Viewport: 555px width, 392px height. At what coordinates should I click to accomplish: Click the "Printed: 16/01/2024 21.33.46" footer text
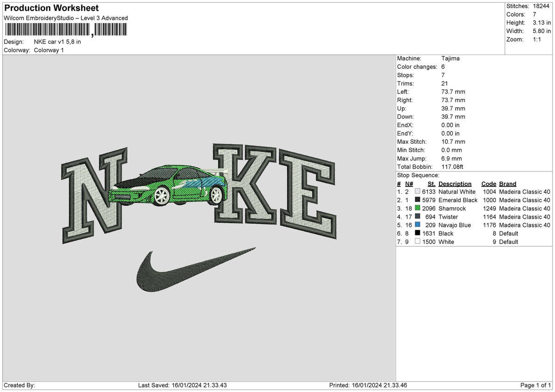(368, 386)
